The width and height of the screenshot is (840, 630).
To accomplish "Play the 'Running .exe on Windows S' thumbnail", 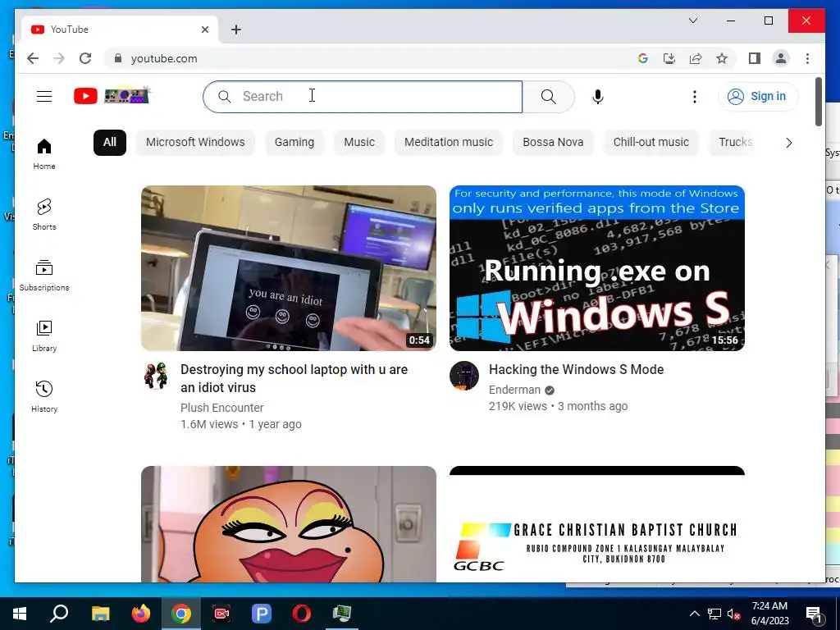I will click(x=597, y=268).
